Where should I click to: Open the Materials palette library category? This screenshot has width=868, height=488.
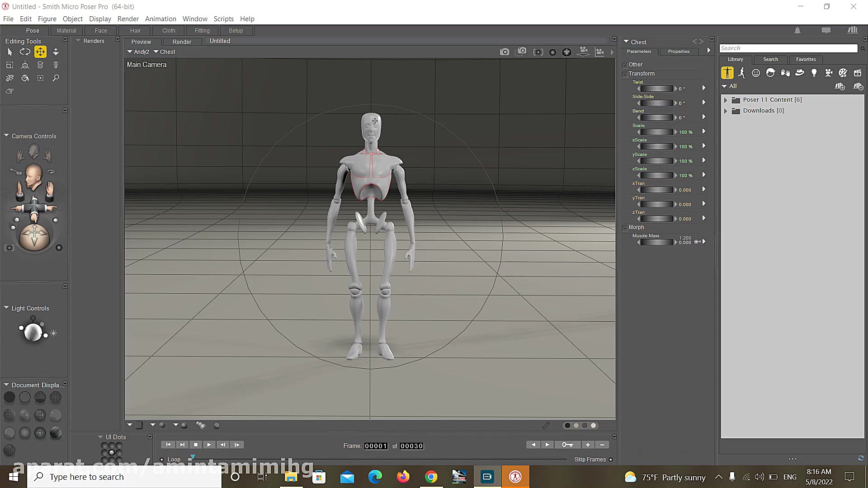[x=843, y=73]
